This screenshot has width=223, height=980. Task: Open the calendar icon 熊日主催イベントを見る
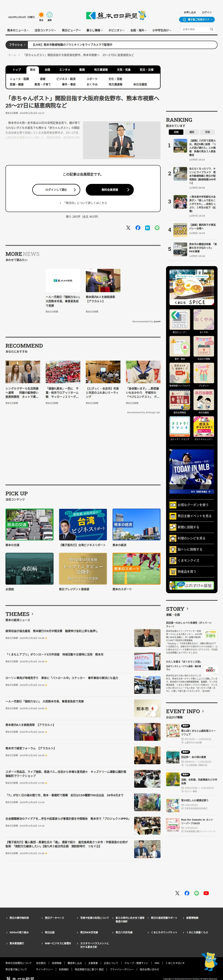click(x=173, y=516)
